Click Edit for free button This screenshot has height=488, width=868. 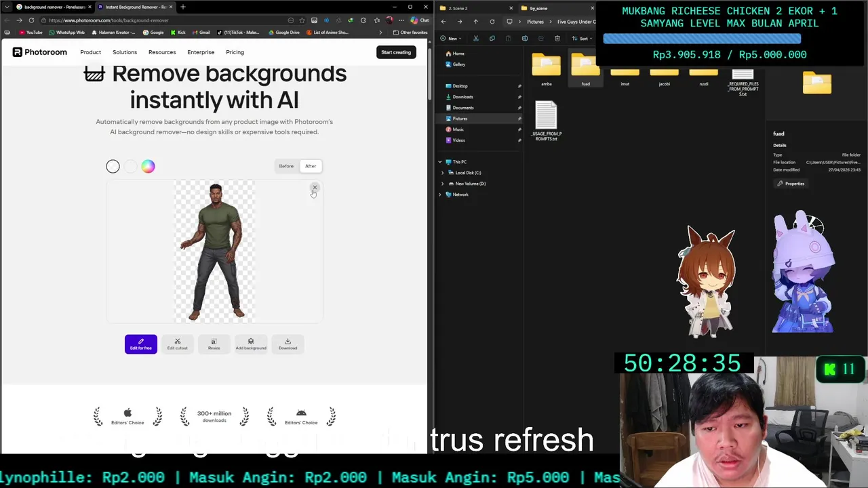pyautogui.click(x=140, y=344)
